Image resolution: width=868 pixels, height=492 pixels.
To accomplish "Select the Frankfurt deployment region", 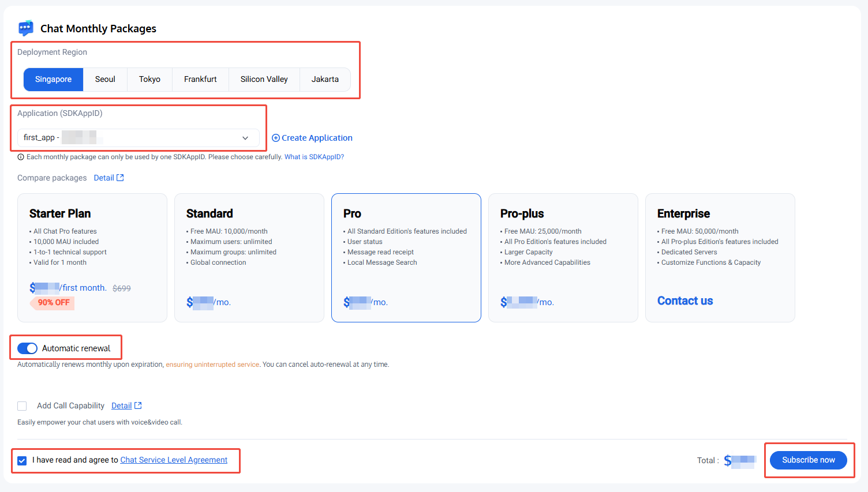I will click(200, 80).
